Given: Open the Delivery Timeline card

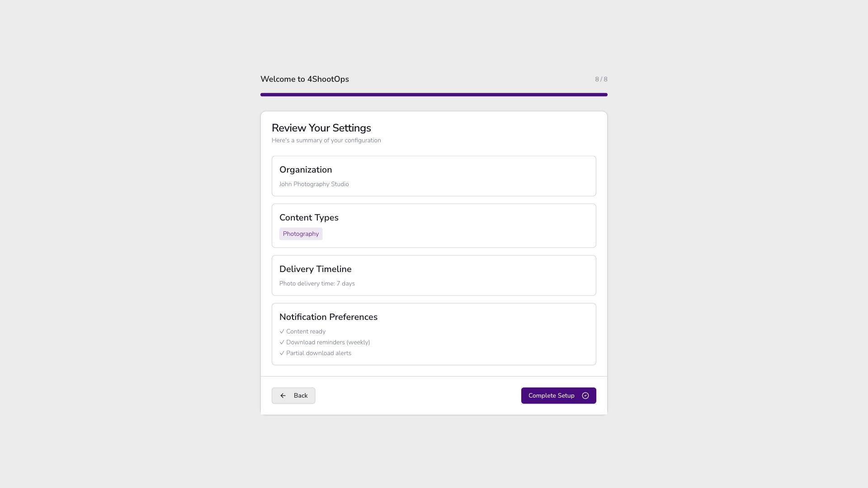Looking at the screenshot, I should point(434,275).
